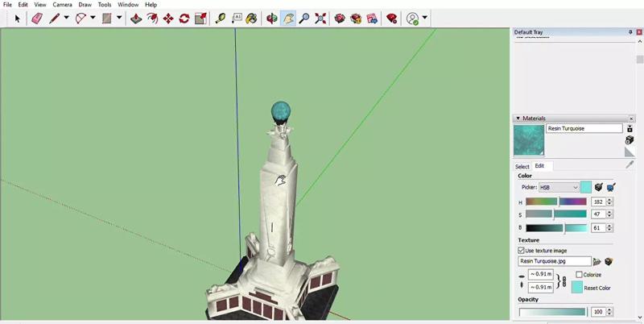Open the user account dropdown arrow
Screen dimensions: 644x324
pyautogui.click(x=425, y=18)
